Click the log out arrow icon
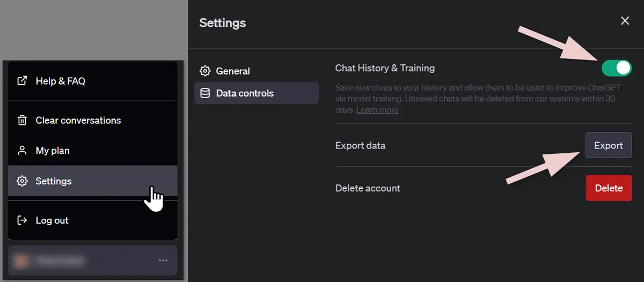The width and height of the screenshot is (644, 282). pos(22,220)
